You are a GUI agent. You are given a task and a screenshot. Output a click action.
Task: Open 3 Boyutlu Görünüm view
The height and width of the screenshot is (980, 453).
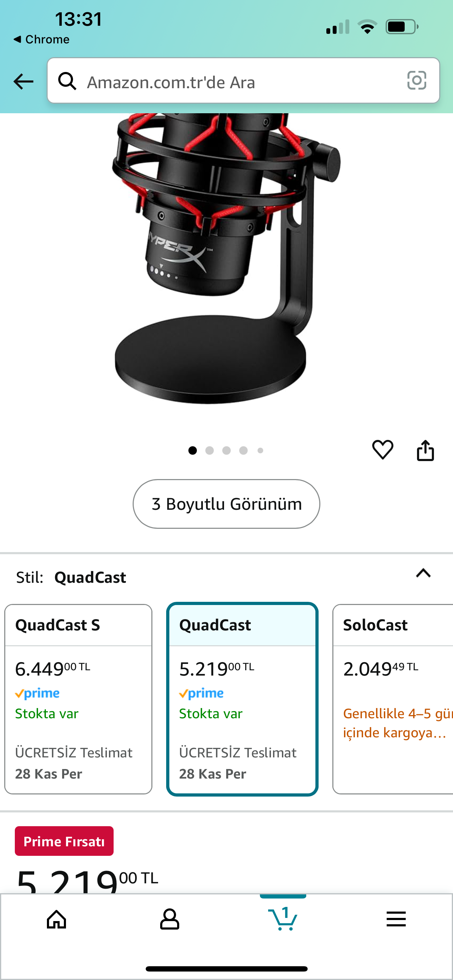tap(226, 504)
